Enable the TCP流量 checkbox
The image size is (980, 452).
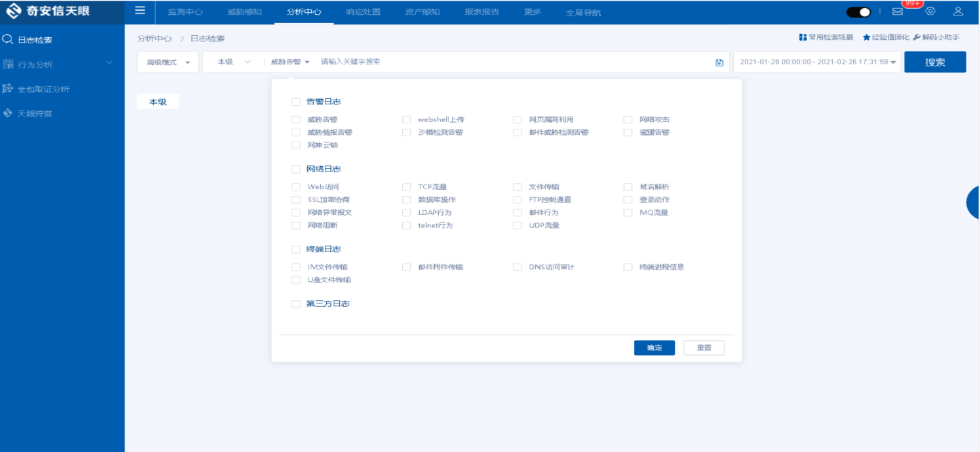[x=407, y=187]
